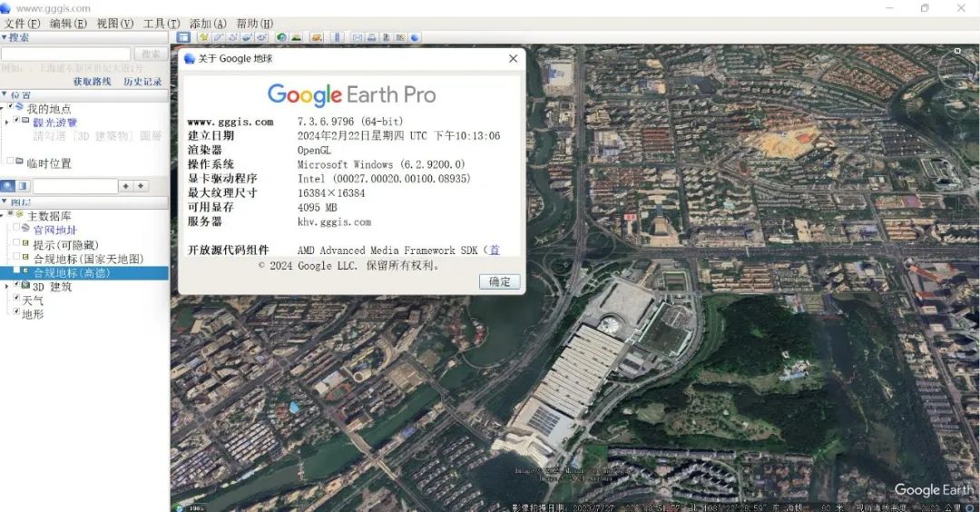Move item down with the down arrow
This screenshot has width=980, height=512.
point(141,186)
